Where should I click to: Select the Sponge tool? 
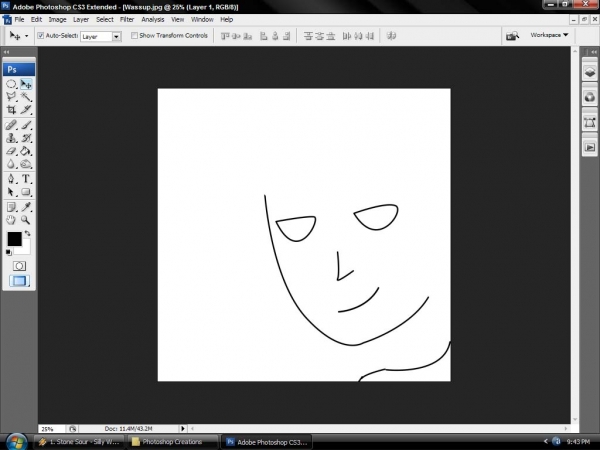26,164
